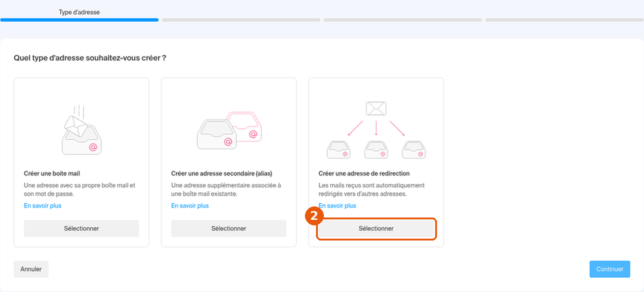Click the Continuer button
This screenshot has height=292, width=644.
610,269
